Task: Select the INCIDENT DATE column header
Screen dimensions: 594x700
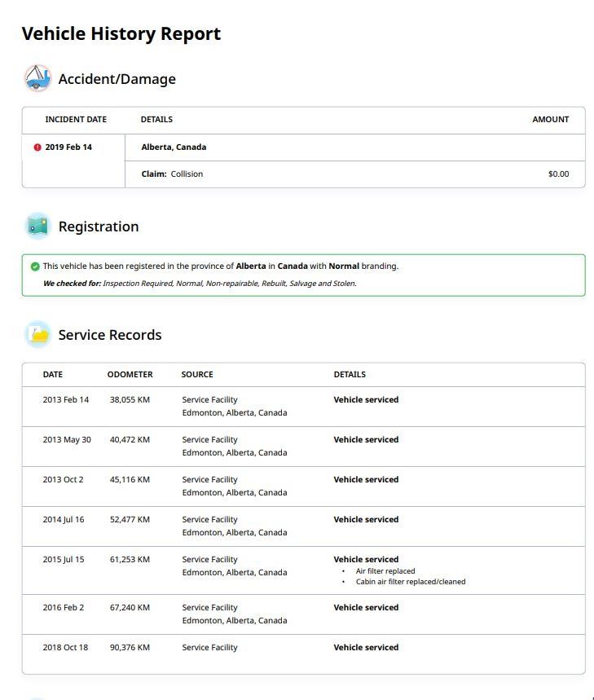Action: pos(76,120)
